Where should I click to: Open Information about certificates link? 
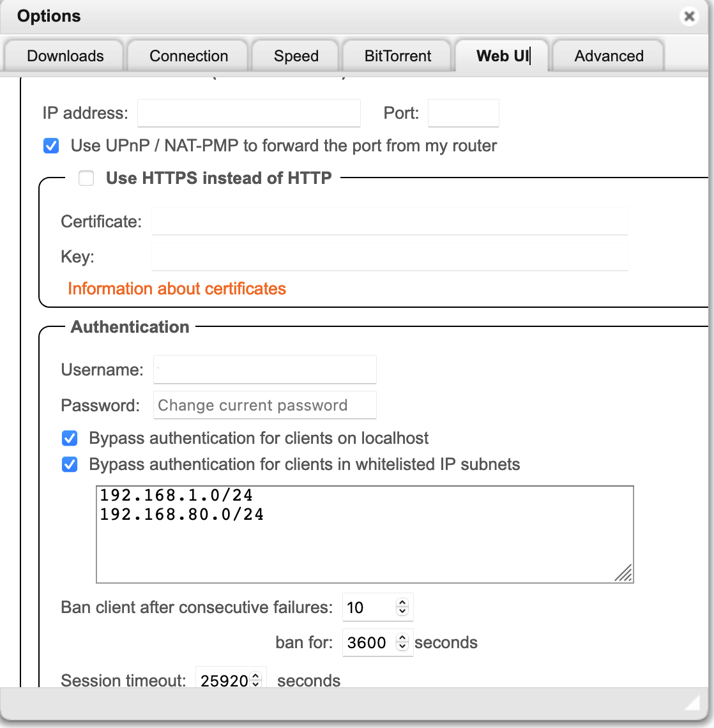[177, 289]
